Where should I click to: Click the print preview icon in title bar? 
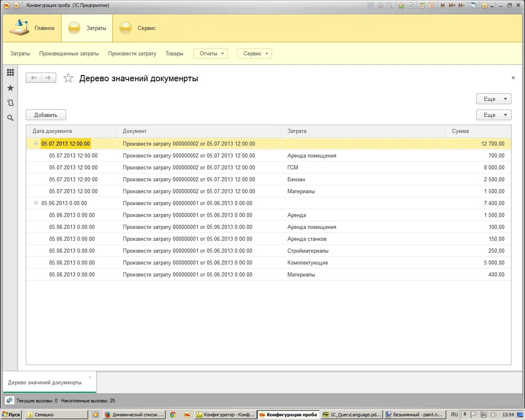390,5
